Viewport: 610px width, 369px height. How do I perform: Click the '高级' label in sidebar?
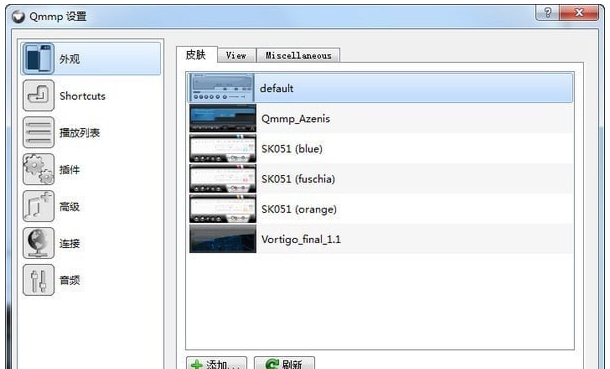click(70, 206)
